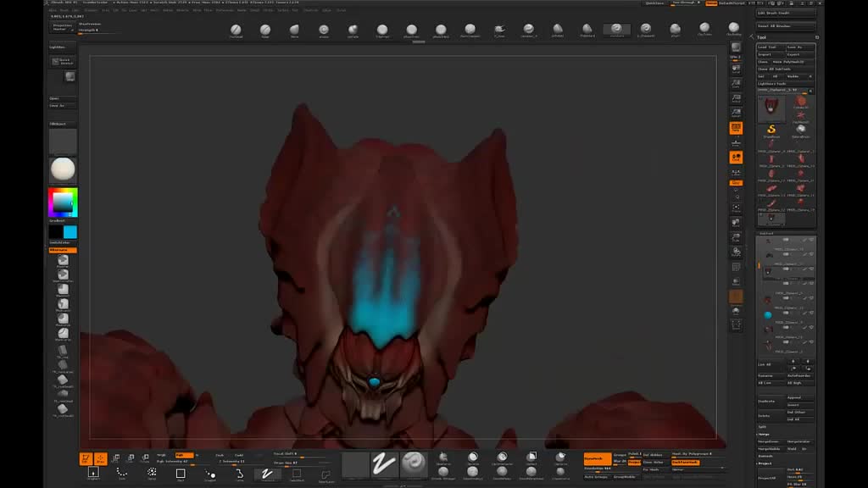Toggle the orange Menus button
Viewport: 868px width, 488px height.
coord(711,3)
